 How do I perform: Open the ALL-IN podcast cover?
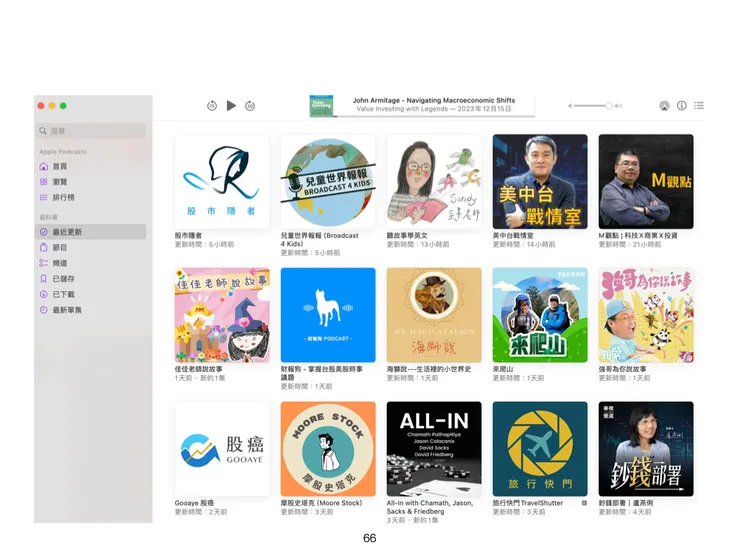(x=434, y=449)
